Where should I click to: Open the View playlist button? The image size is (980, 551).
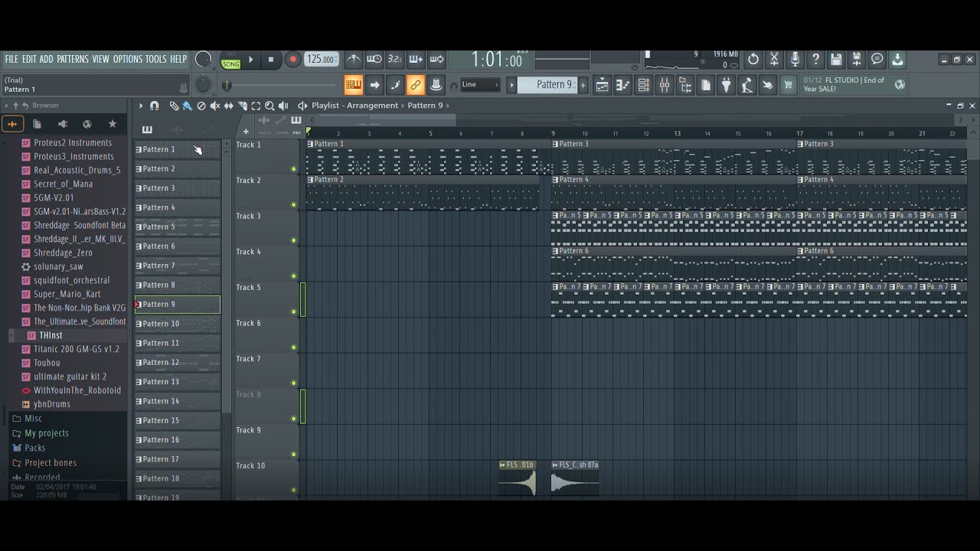(602, 85)
